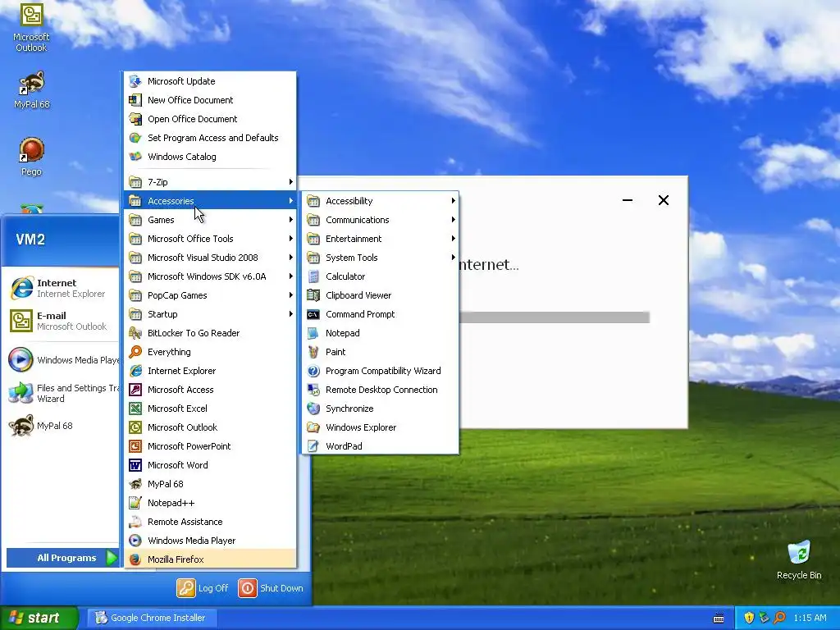The image size is (840, 630).
Task: Click the All Programs button
Action: (62, 558)
